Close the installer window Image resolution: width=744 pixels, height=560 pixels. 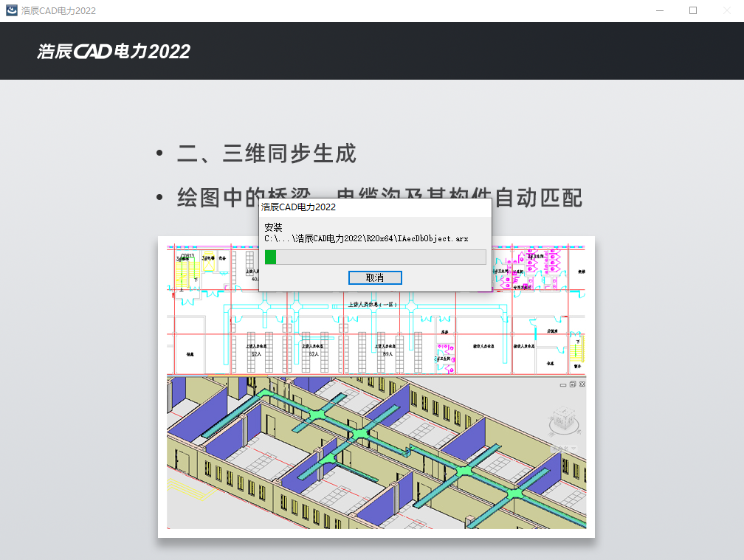click(x=726, y=10)
